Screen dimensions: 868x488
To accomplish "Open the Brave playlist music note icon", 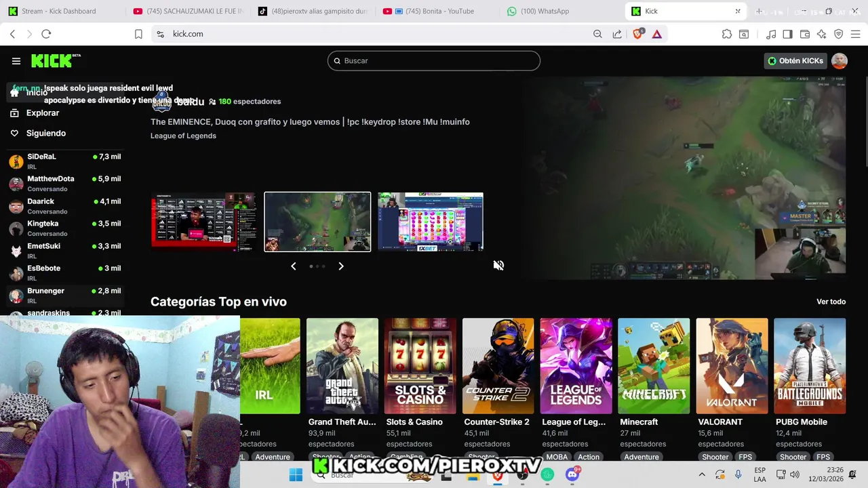I will pos(771,34).
